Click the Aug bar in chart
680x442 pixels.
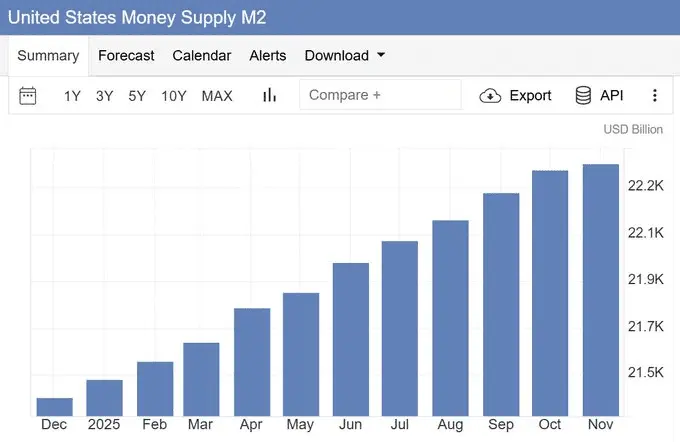click(450, 318)
